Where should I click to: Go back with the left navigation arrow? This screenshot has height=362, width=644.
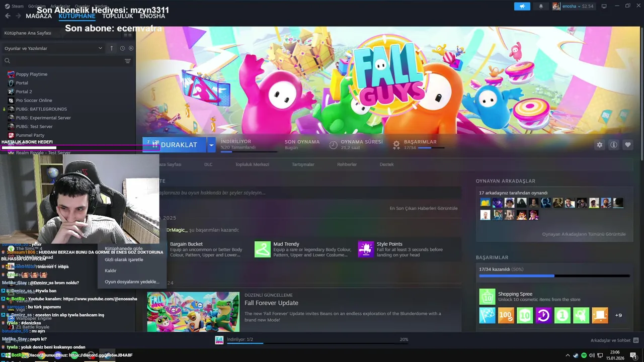click(8, 16)
